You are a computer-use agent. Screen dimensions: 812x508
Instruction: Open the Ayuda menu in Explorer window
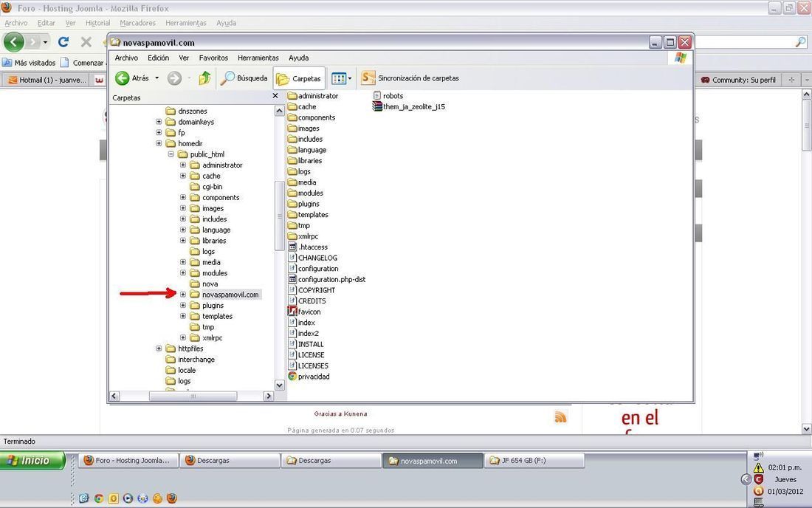pyautogui.click(x=299, y=58)
